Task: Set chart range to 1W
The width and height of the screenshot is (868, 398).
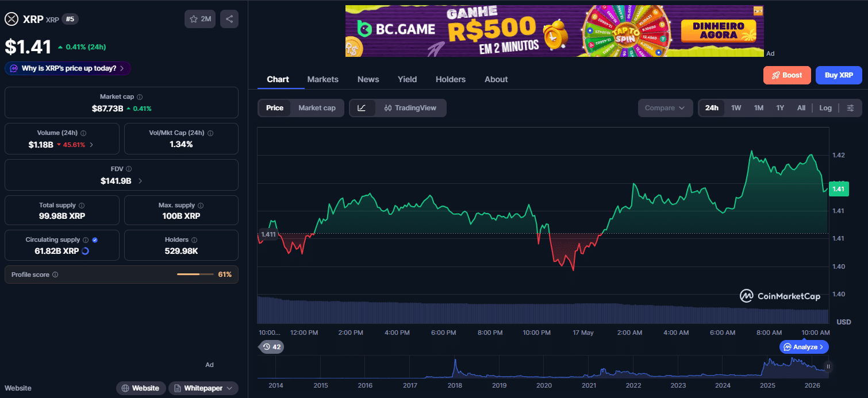Action: [x=736, y=108]
